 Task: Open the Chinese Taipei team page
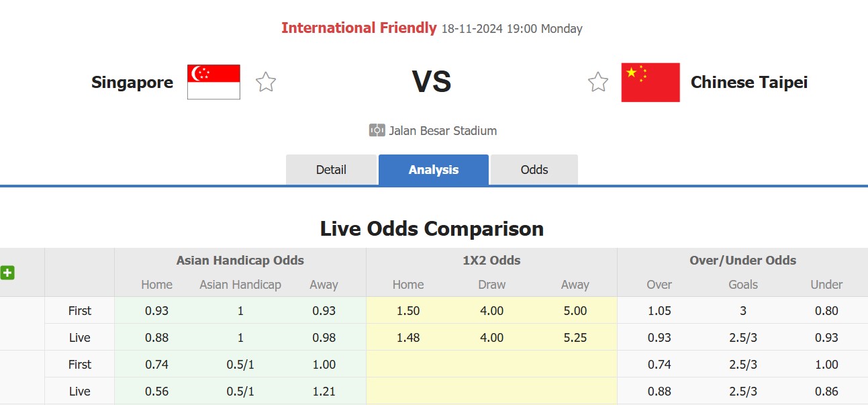pos(749,82)
